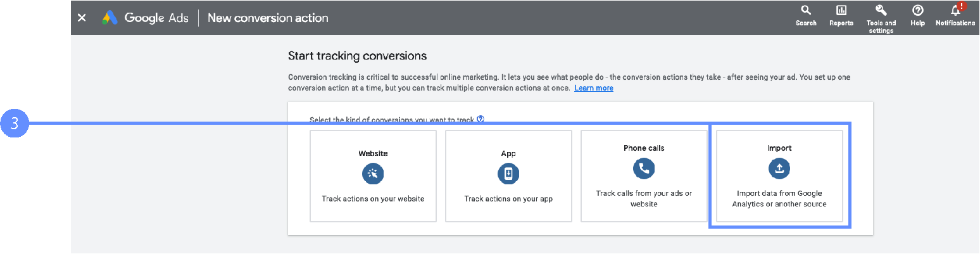Click the Import upload arrow icon
Viewport: 980px width, 254px height.
(779, 168)
